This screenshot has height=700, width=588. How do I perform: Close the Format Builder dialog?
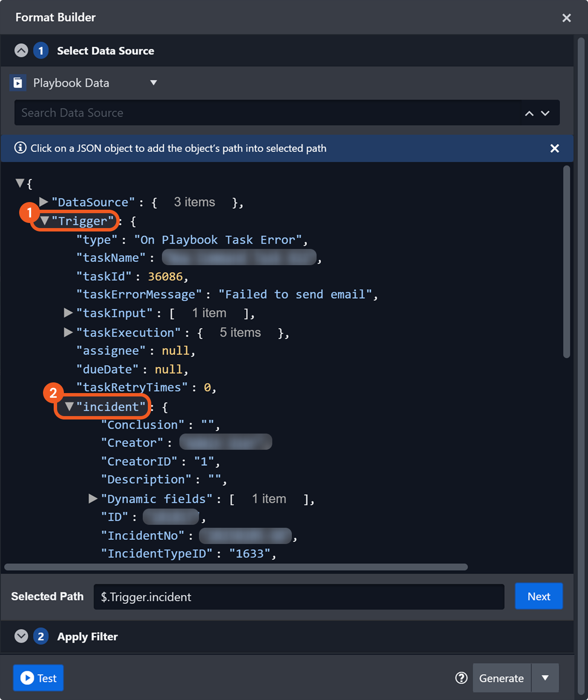pyautogui.click(x=566, y=18)
